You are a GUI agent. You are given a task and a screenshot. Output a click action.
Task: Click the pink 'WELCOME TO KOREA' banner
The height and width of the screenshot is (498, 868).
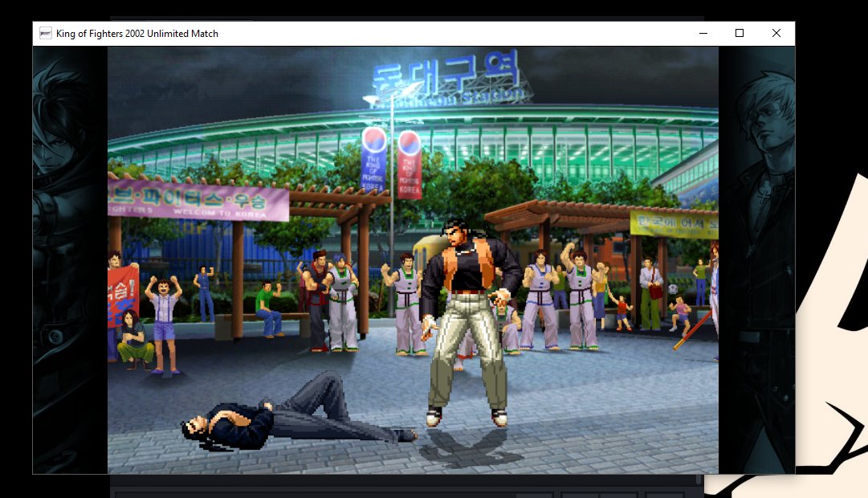[x=198, y=199]
